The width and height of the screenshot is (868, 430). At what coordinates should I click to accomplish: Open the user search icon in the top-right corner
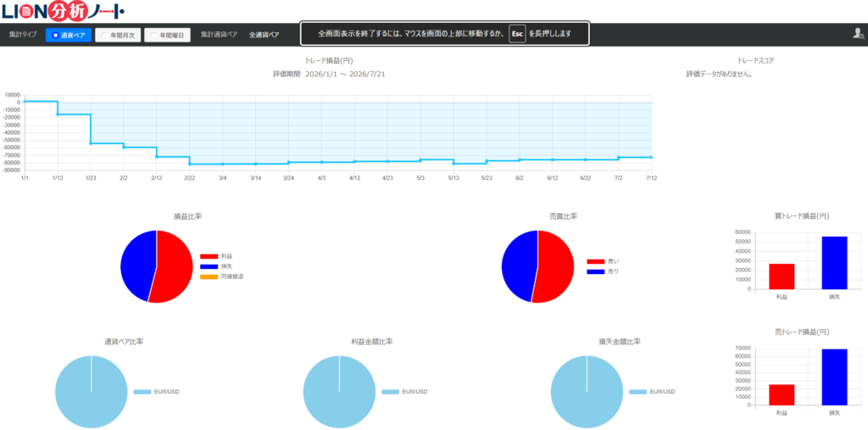pos(858,34)
